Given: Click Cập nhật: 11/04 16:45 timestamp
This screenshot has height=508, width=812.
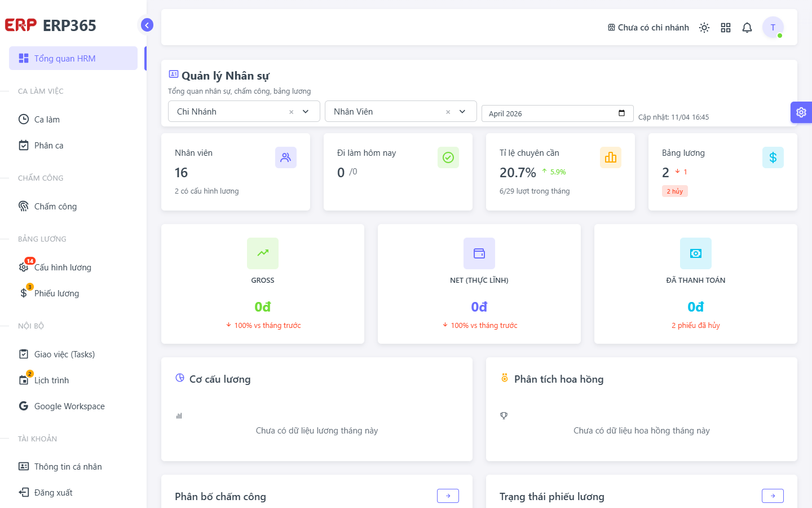Looking at the screenshot, I should 673,117.
